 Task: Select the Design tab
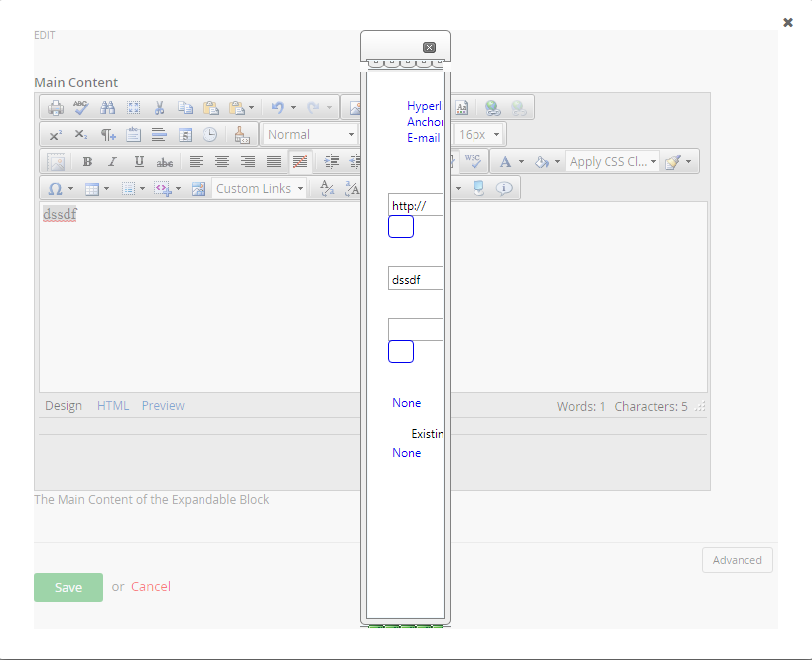[x=64, y=406]
